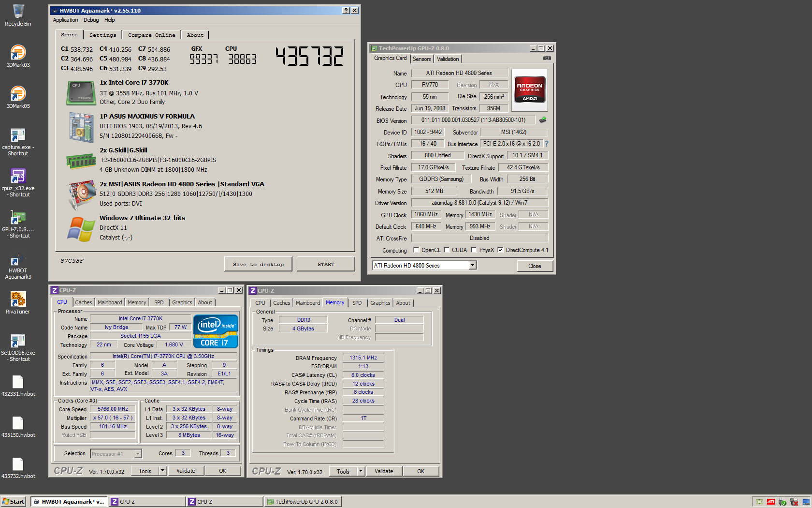Open capture.exe shortcut icon
The image size is (812, 508).
18,142
